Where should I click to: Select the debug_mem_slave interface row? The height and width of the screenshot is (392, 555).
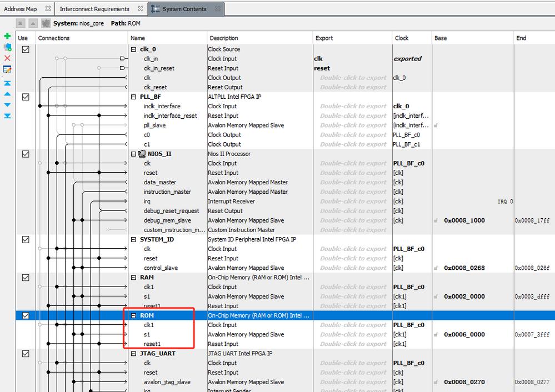(x=167, y=220)
